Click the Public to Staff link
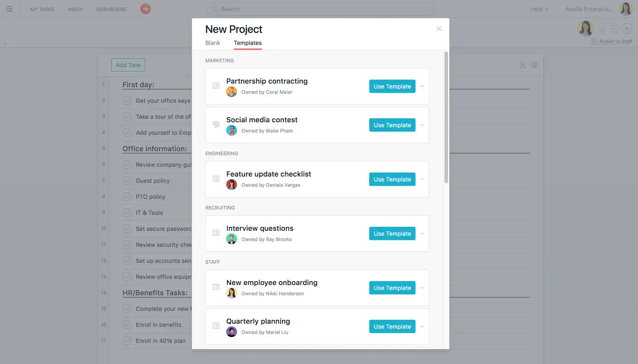The height and width of the screenshot is (364, 638). click(x=616, y=41)
